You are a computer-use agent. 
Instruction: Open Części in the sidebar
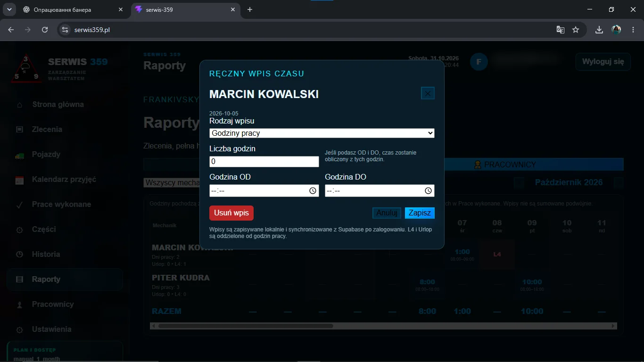point(65,230)
